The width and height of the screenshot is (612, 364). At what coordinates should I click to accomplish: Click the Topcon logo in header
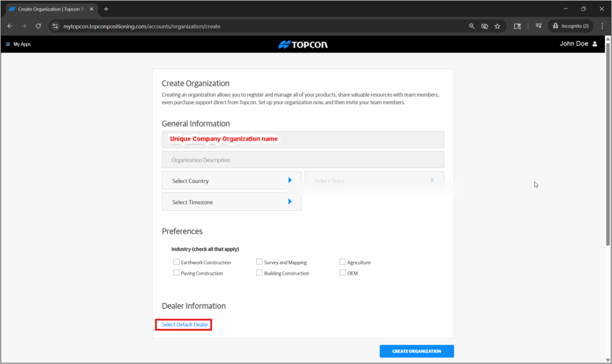[x=303, y=44]
